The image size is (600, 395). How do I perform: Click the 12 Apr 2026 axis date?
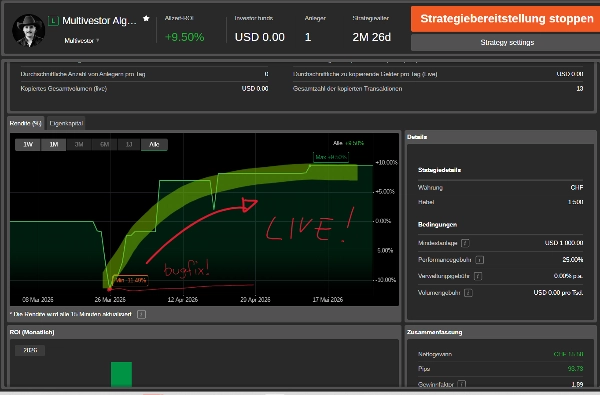183,300
